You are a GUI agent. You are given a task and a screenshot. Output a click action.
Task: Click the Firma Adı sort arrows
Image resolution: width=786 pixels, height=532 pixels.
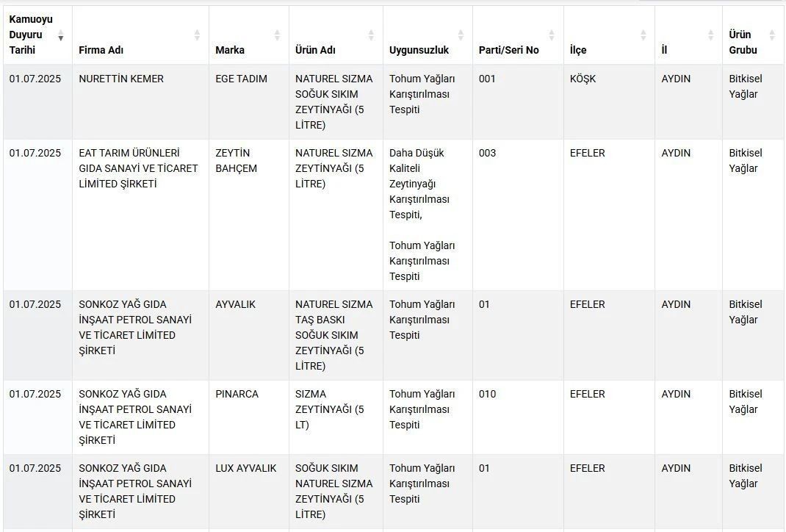point(197,35)
